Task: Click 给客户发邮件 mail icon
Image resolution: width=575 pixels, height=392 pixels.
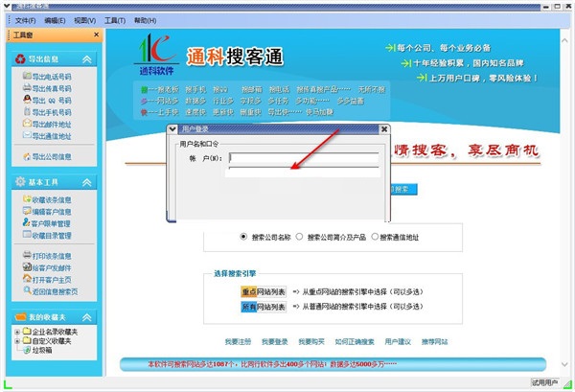Action: (x=27, y=267)
